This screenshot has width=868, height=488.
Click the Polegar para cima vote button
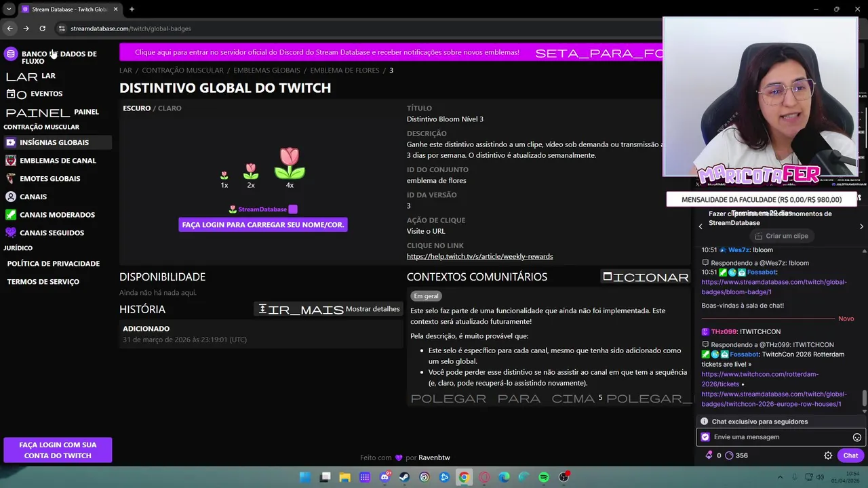(502, 398)
